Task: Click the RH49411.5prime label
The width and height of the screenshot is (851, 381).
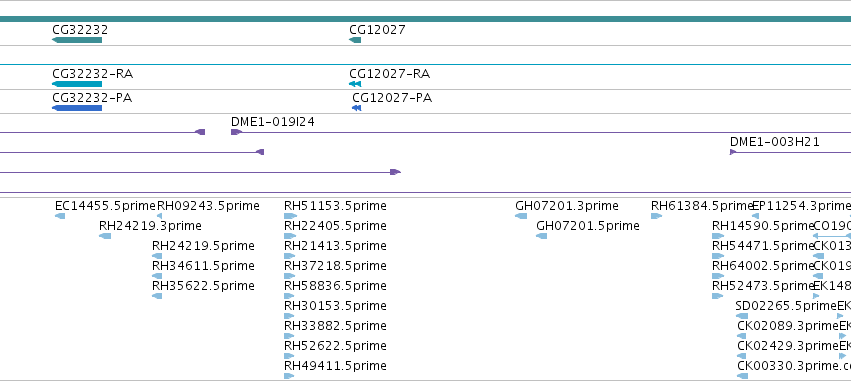Action: pos(335,366)
